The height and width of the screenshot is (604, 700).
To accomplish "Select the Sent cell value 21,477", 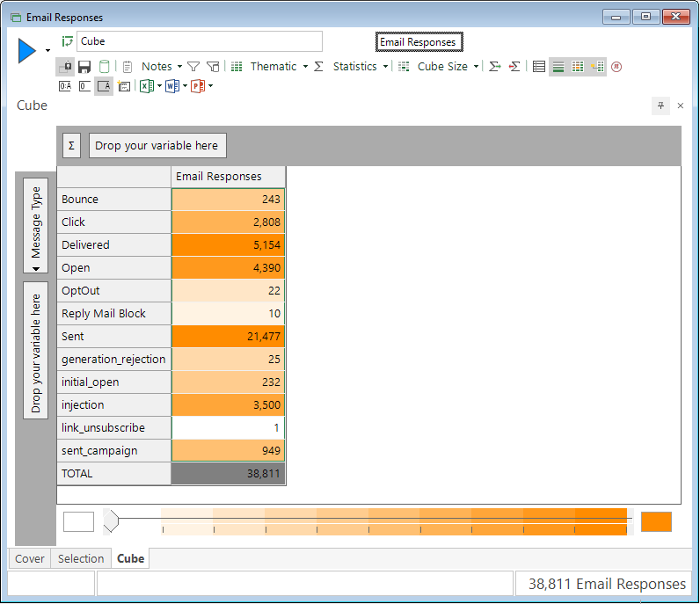I will 228,337.
